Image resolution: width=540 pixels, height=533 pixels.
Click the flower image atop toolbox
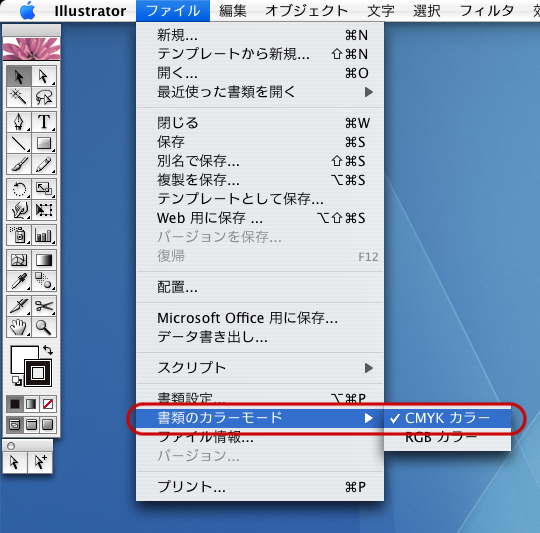coord(31,49)
